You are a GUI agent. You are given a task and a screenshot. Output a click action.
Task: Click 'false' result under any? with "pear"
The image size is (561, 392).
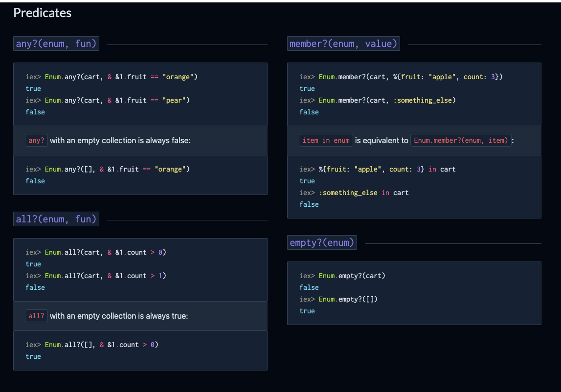coord(35,112)
